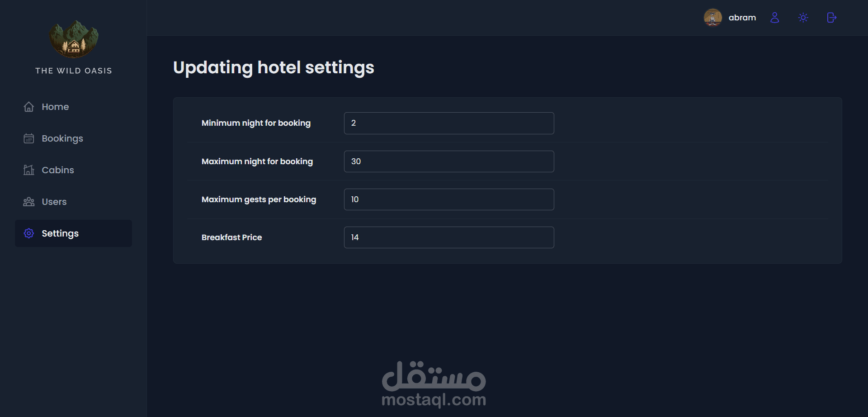
Task: Navigate to the Cabins page
Action: click(x=58, y=170)
